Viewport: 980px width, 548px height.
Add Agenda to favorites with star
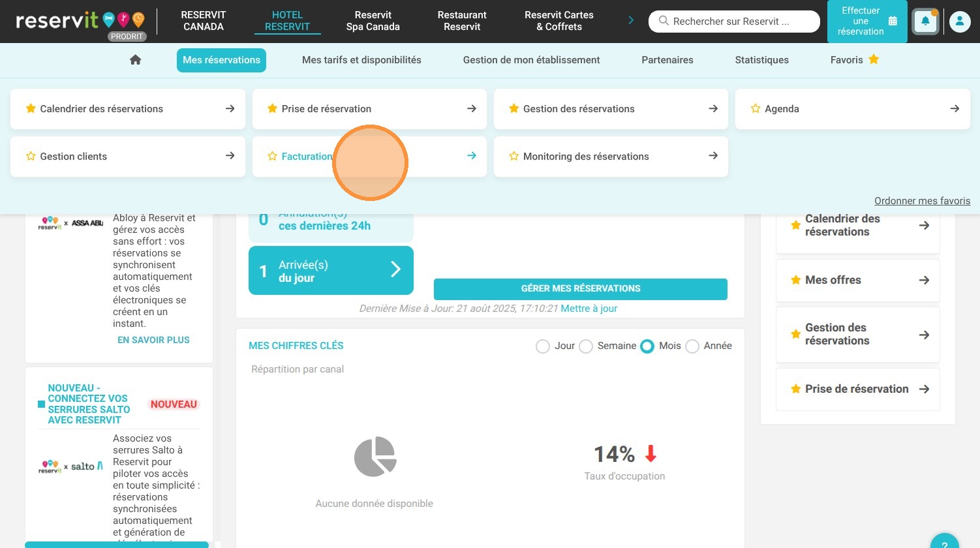click(x=755, y=108)
